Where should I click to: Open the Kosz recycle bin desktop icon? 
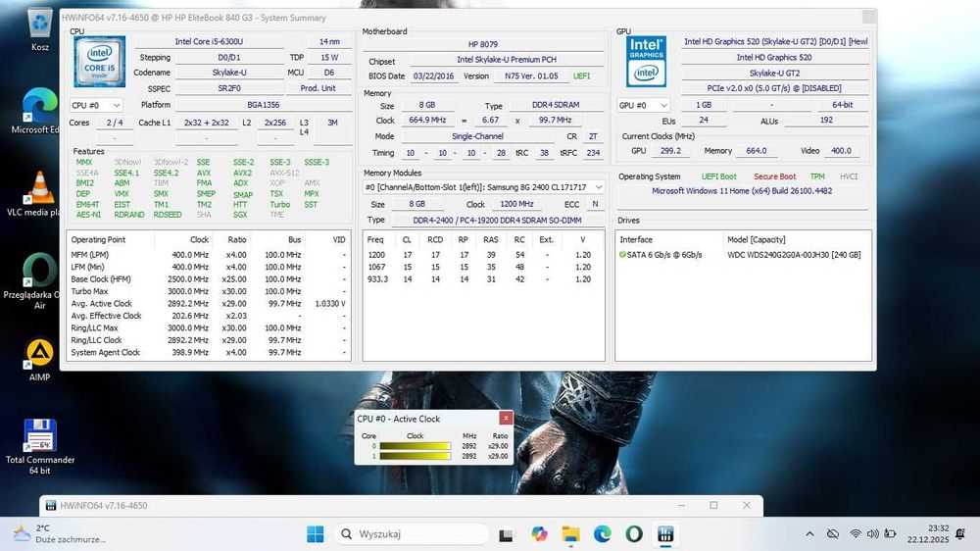point(40,28)
